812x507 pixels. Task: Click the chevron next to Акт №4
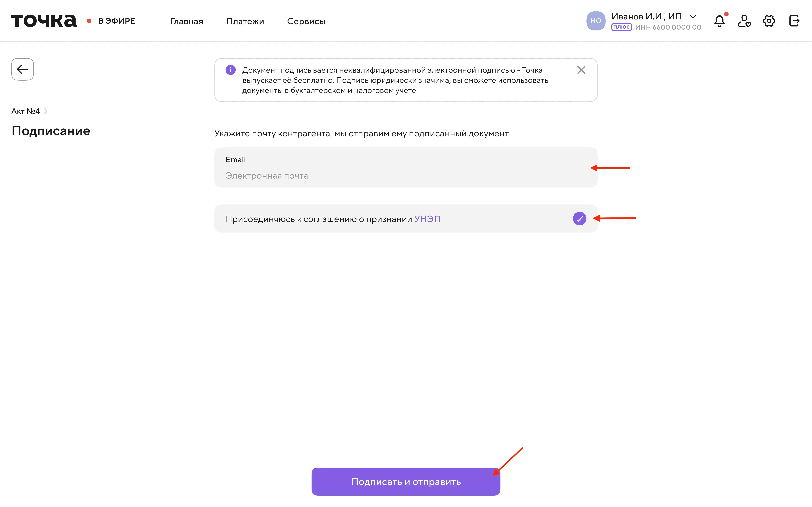tap(46, 111)
